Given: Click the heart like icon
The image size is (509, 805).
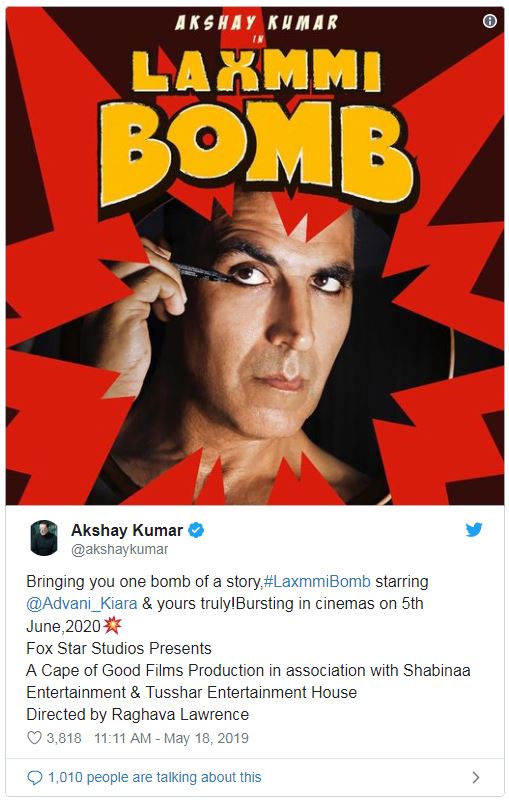Looking at the screenshot, I should pyautogui.click(x=34, y=738).
